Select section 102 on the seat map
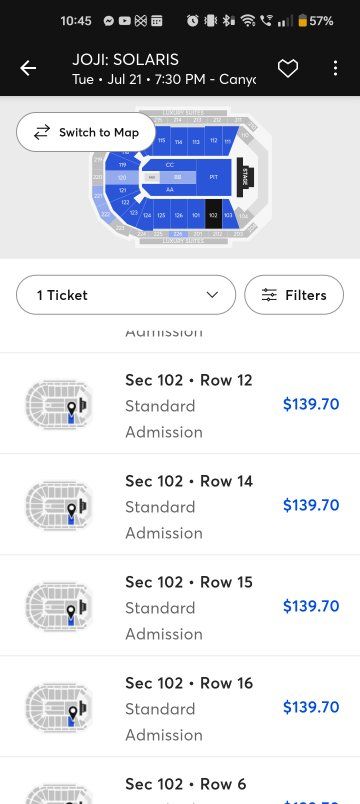The image size is (360, 804). click(x=213, y=215)
